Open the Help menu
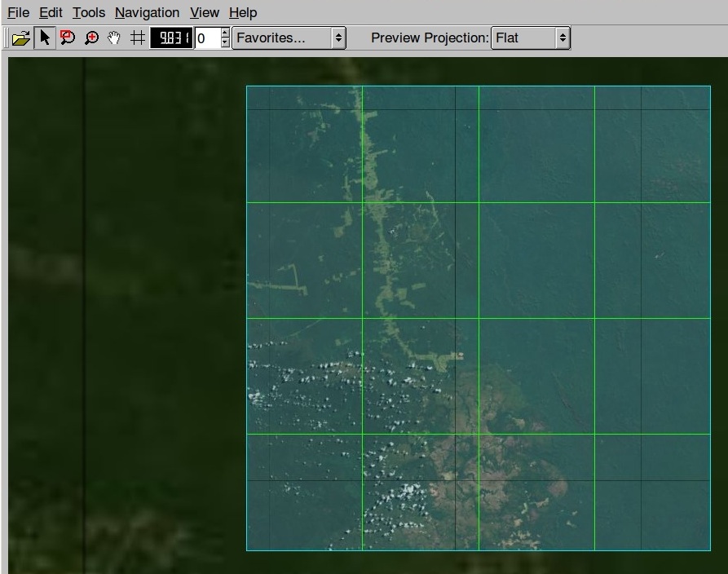The image size is (728, 574). click(x=242, y=12)
